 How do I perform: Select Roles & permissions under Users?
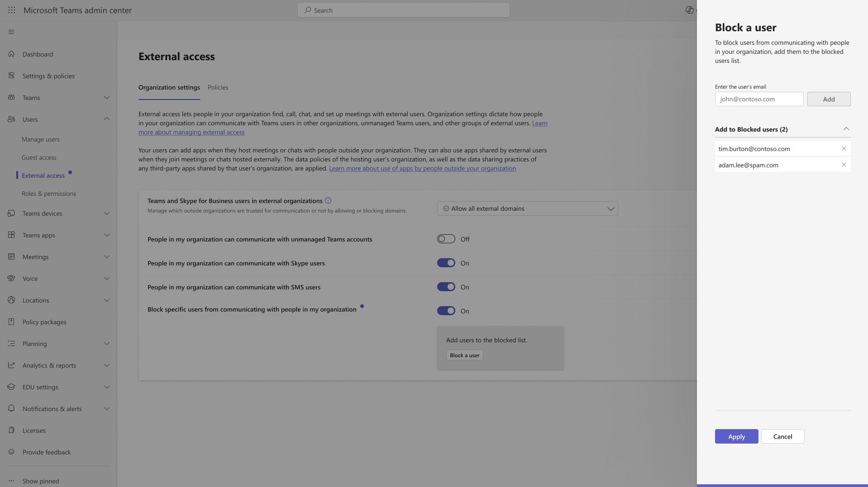tap(49, 193)
